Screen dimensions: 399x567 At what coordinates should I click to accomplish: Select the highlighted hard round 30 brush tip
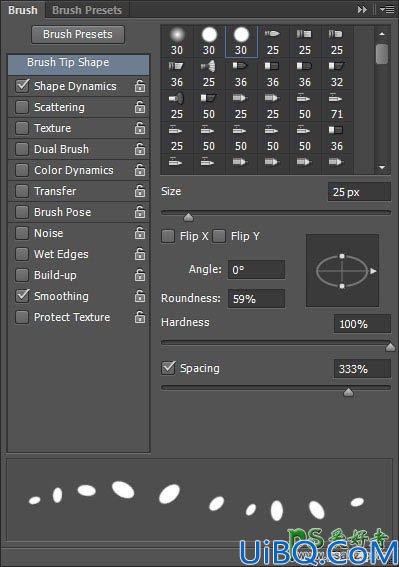241,42
